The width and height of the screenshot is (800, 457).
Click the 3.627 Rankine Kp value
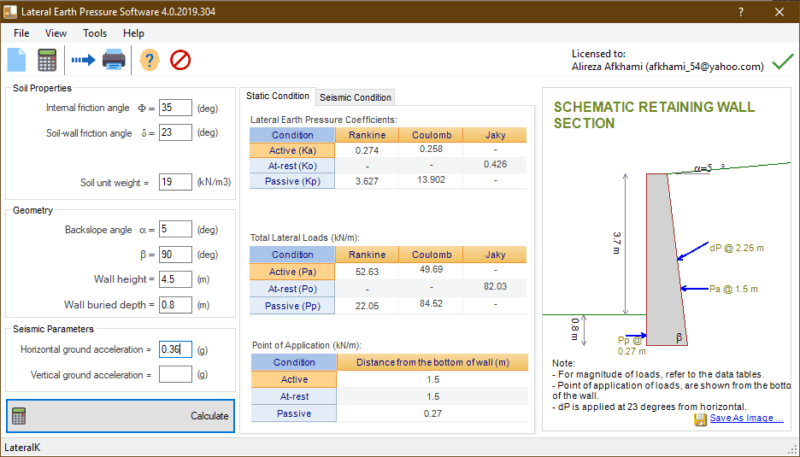coord(367,181)
